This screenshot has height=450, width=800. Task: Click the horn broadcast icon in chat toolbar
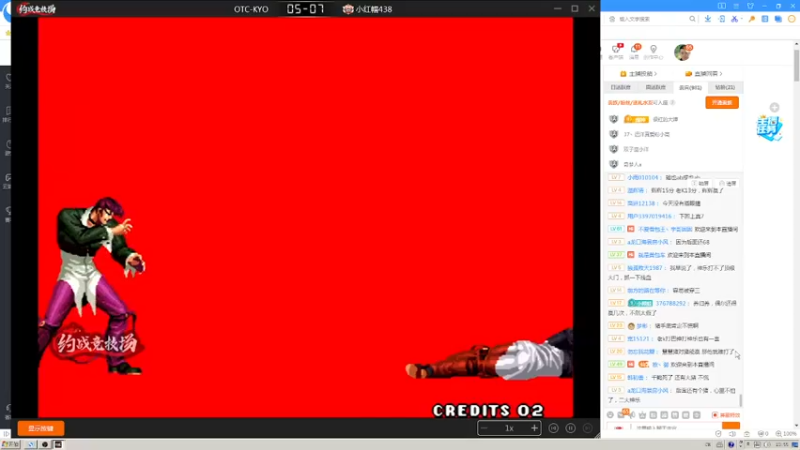tap(632, 415)
